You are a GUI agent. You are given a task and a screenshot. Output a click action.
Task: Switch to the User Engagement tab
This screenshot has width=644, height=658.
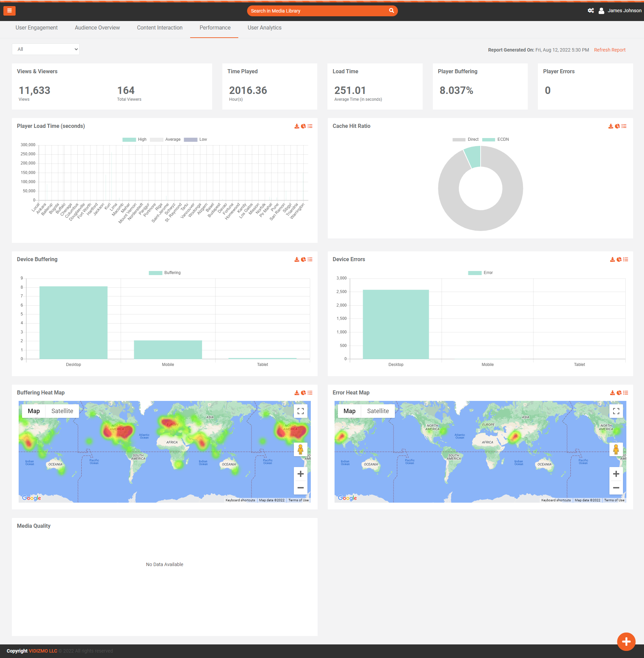coord(37,28)
